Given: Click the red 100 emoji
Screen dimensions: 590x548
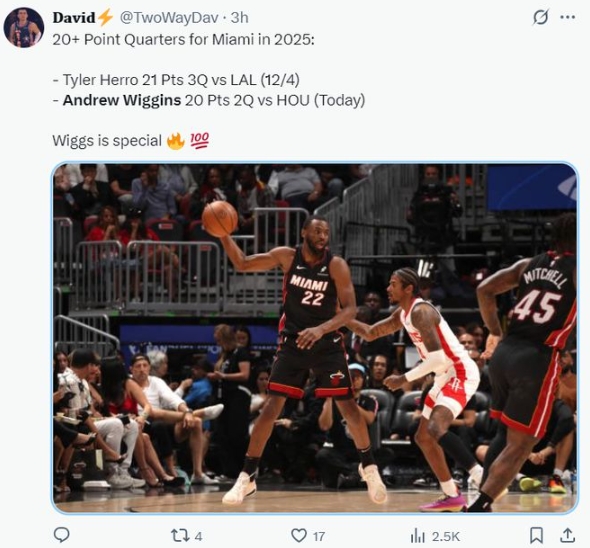Looking at the screenshot, I should (x=199, y=140).
